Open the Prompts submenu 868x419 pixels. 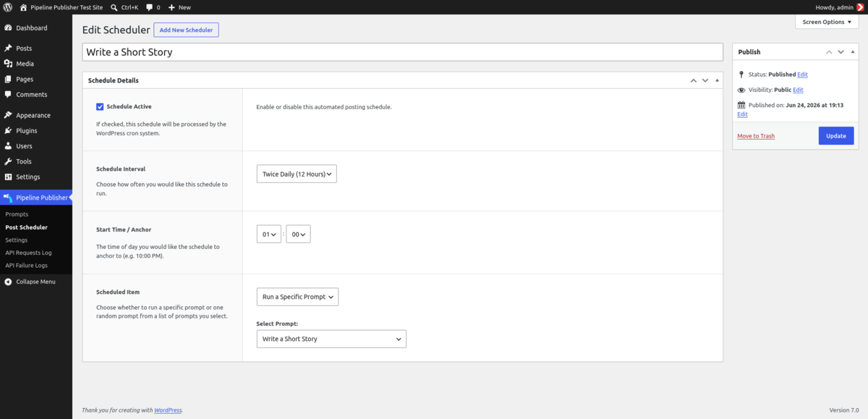(17, 214)
